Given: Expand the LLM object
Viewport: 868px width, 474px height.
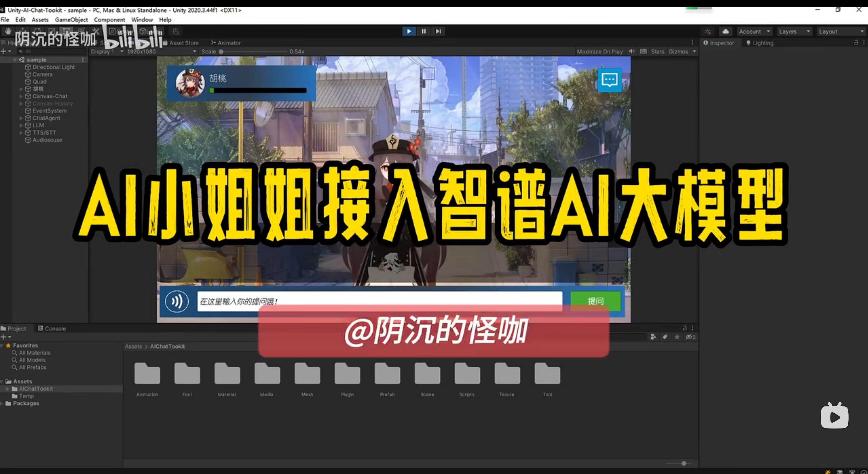Looking at the screenshot, I should 21,125.
